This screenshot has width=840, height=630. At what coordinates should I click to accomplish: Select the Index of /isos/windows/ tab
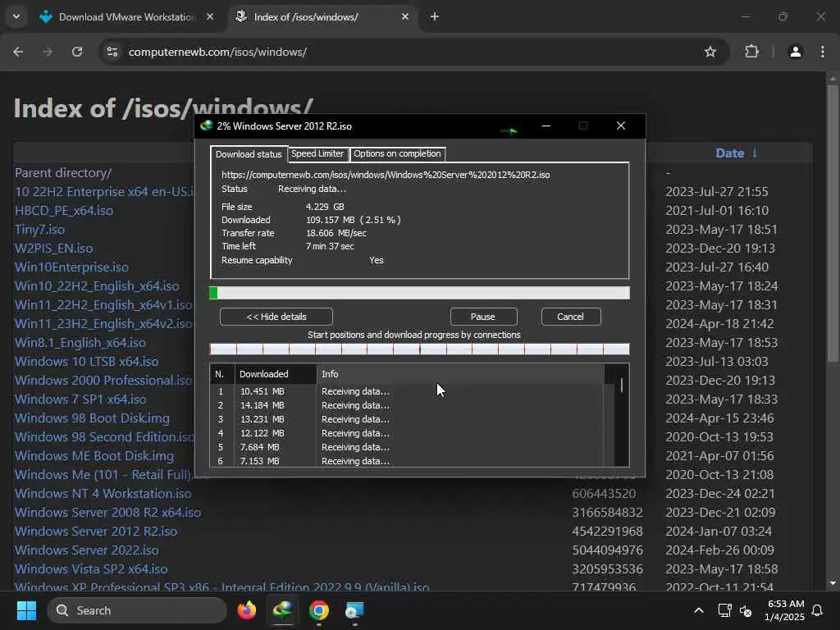(323, 17)
